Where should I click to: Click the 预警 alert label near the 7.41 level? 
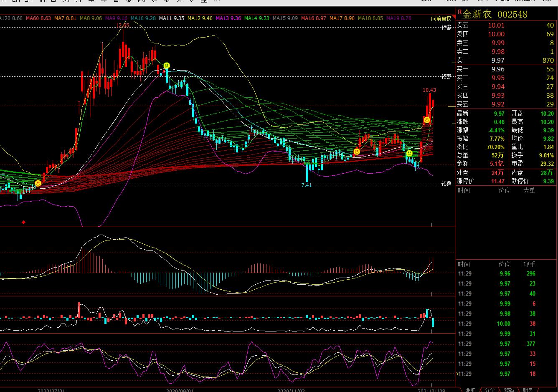pos(446,184)
